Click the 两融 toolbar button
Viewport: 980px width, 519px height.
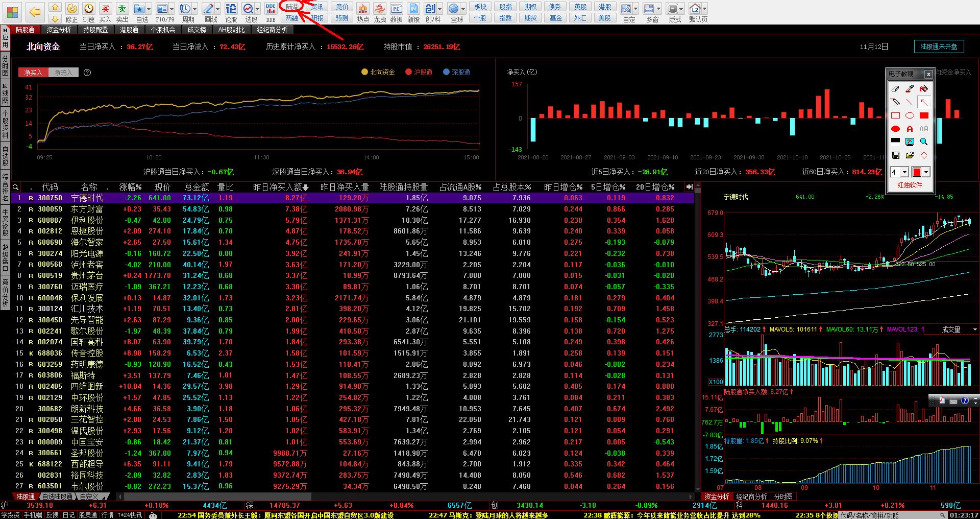(292, 18)
